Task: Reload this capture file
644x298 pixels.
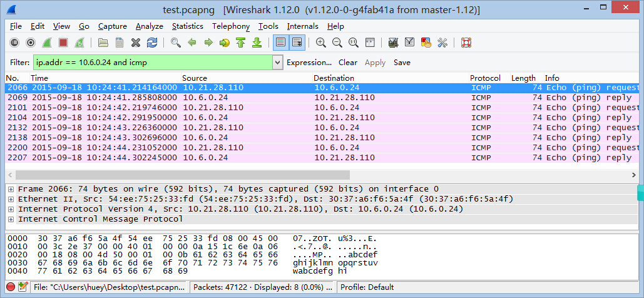Action: [x=152, y=43]
